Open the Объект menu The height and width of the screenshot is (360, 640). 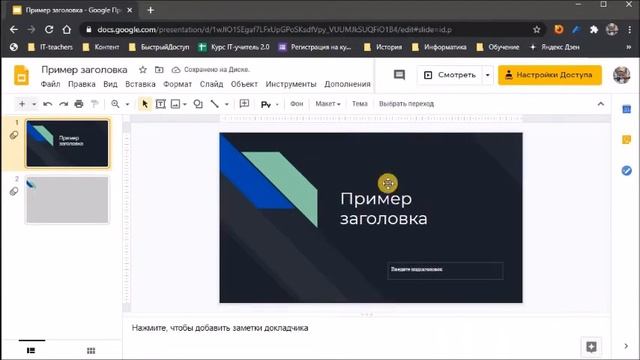(x=244, y=84)
